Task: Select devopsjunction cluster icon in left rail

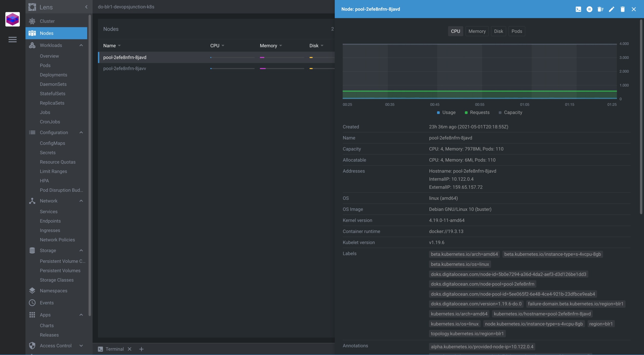Action: 12,19
